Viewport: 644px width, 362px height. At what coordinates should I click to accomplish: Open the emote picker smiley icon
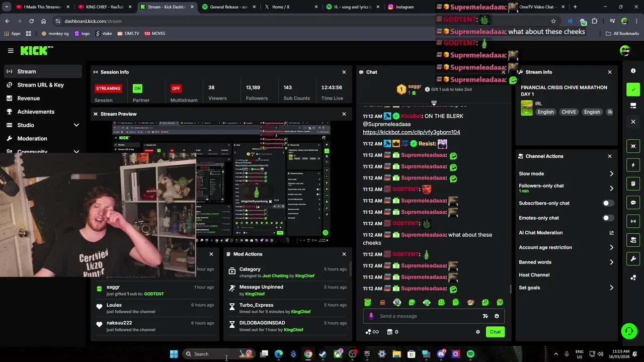(497, 316)
